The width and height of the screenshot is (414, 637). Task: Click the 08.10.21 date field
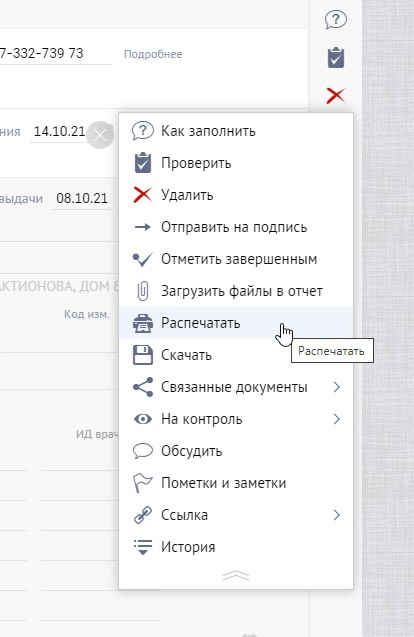[x=82, y=198]
